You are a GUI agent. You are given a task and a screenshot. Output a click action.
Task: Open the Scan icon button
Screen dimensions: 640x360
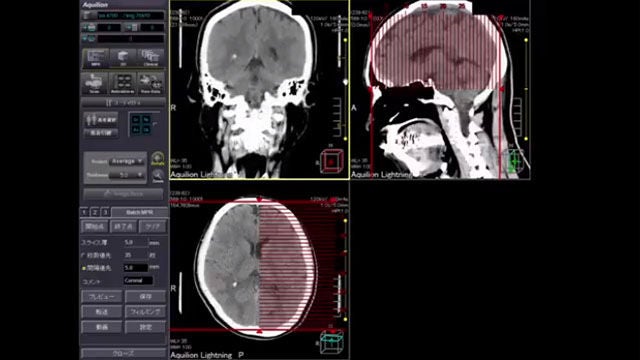tap(94, 84)
